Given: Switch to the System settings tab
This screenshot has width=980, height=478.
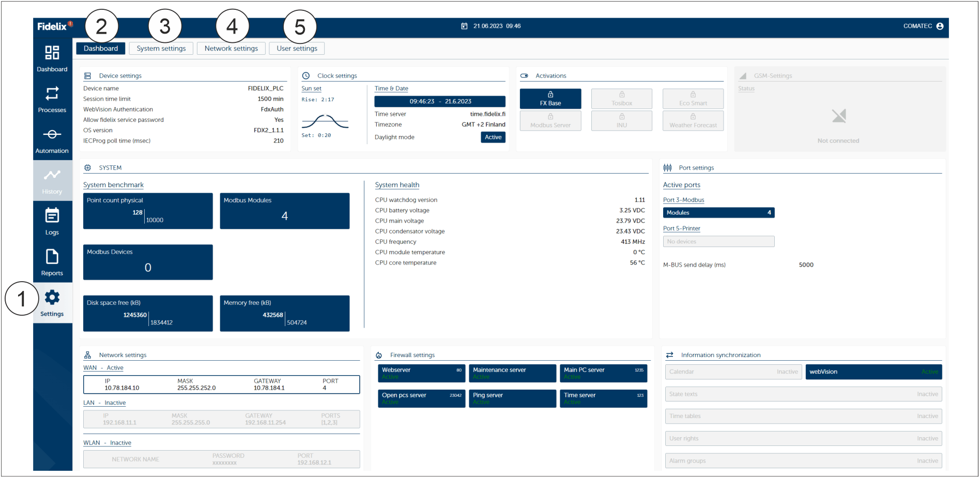Looking at the screenshot, I should tap(161, 48).
